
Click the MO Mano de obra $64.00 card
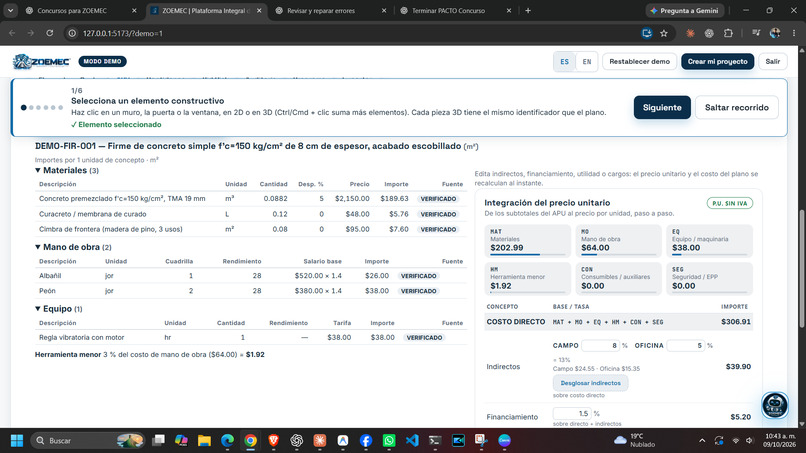[618, 241]
